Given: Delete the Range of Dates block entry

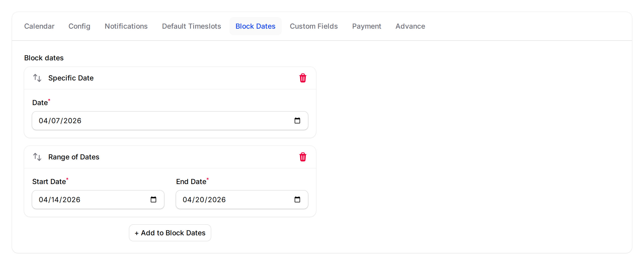Looking at the screenshot, I should click(303, 157).
